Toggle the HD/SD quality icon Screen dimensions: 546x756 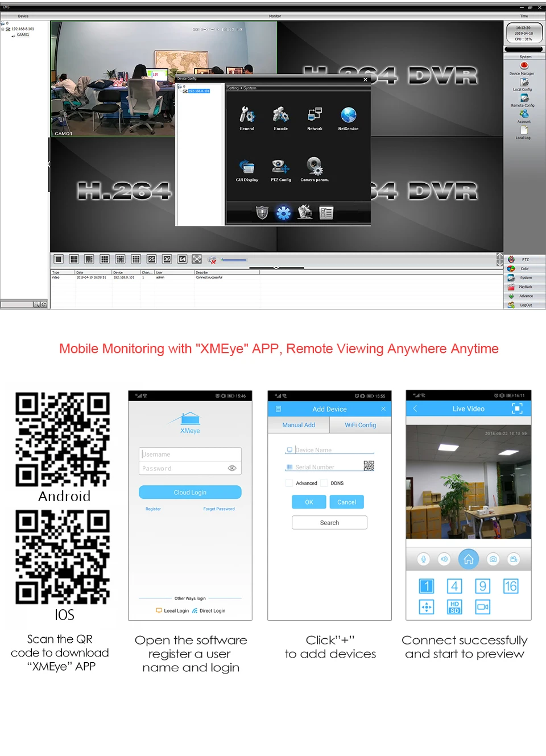[x=454, y=607]
